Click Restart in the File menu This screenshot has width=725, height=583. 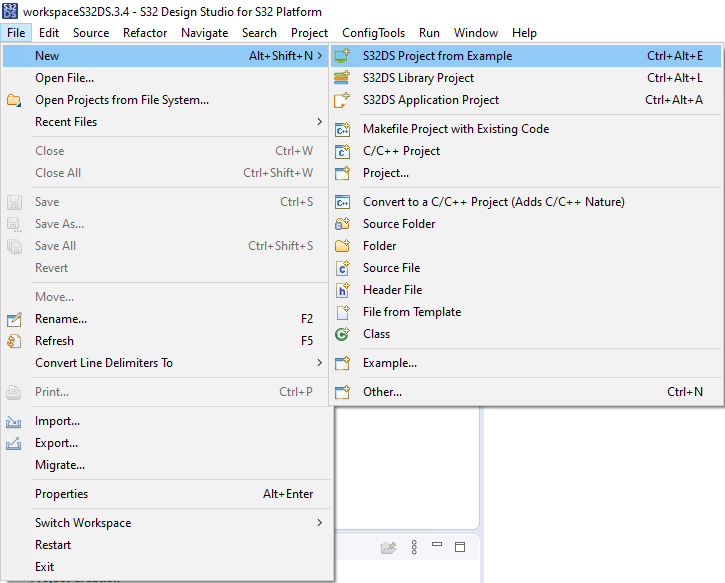pyautogui.click(x=53, y=545)
